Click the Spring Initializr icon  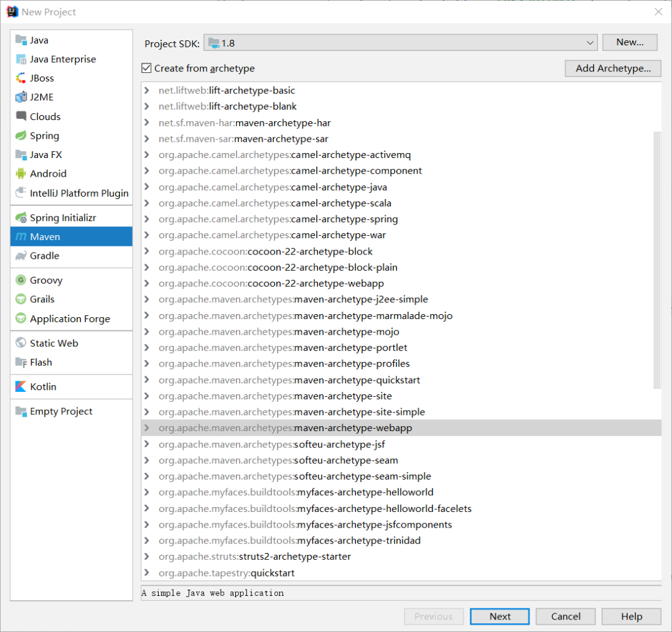coord(21,218)
